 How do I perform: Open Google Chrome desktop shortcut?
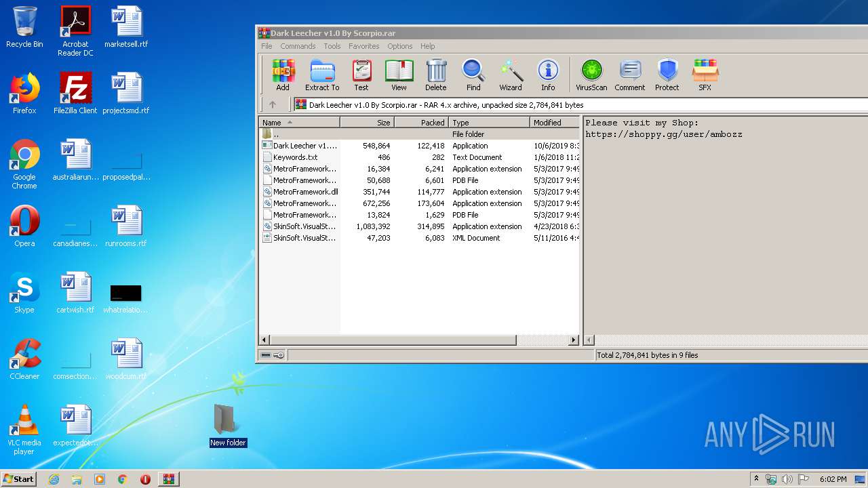pos(24,164)
